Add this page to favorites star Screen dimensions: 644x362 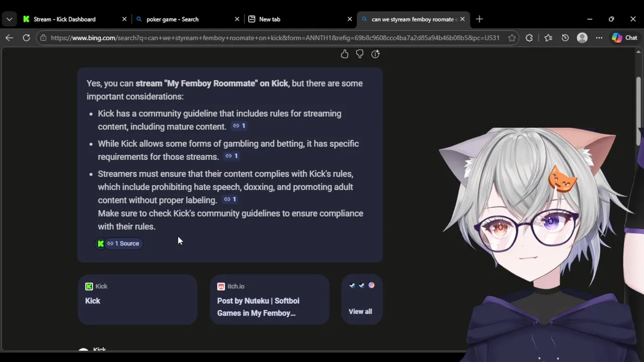coord(512,38)
